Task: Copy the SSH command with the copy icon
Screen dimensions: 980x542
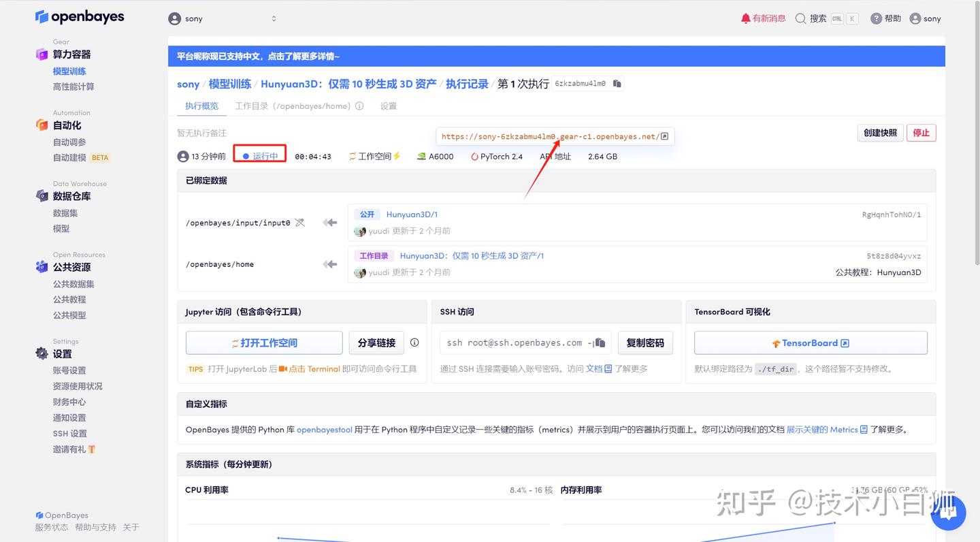Action: pyautogui.click(x=599, y=342)
